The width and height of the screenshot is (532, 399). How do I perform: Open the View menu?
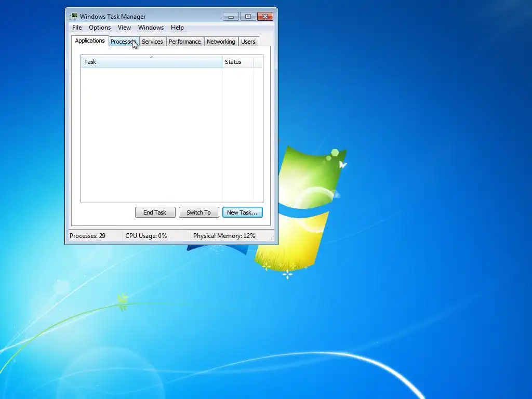[124, 28]
